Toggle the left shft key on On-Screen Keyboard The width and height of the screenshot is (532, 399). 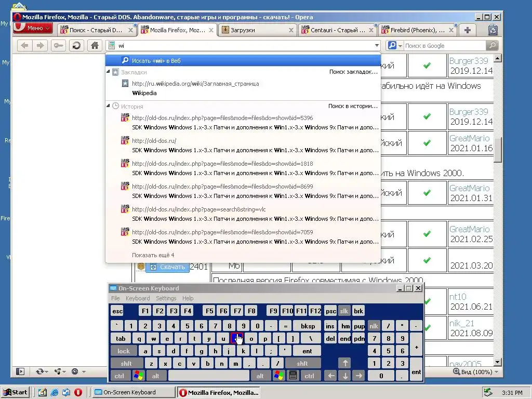tap(126, 363)
